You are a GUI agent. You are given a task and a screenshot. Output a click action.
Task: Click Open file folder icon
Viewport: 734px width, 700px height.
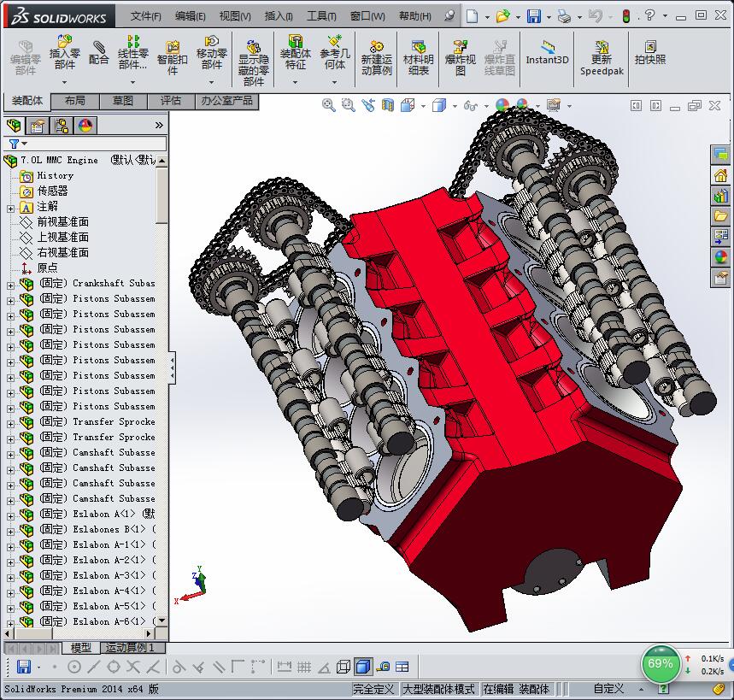(502, 16)
